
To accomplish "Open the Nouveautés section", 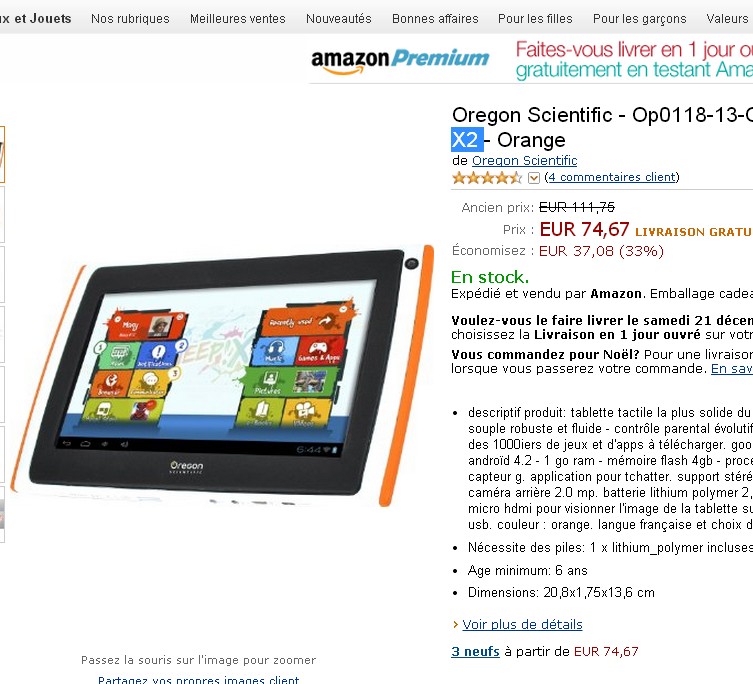I will pos(339,19).
